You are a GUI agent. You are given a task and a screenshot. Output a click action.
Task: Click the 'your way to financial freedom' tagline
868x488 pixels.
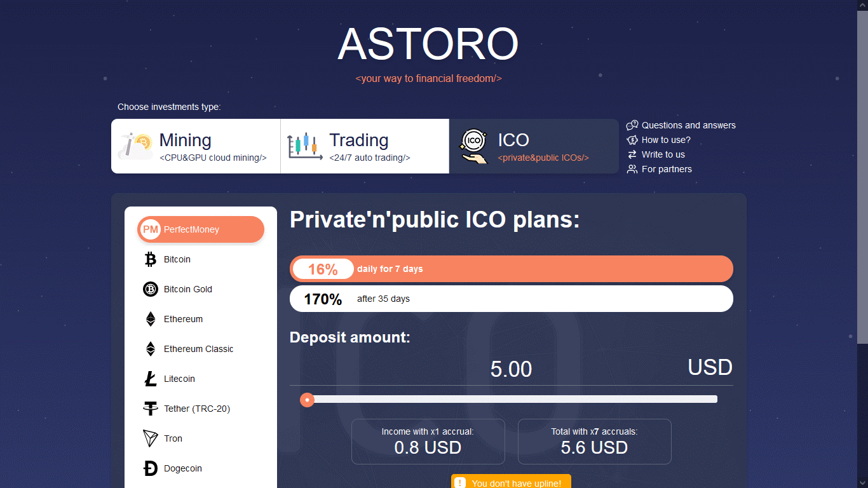[428, 79]
